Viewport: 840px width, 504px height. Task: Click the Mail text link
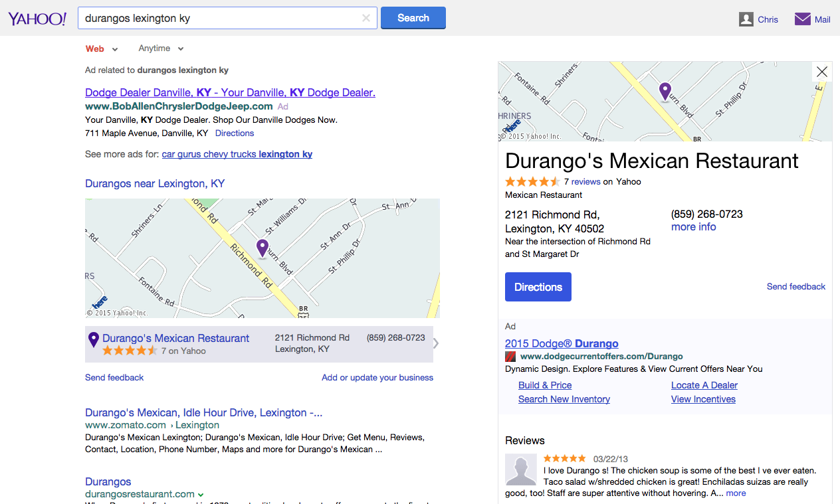(x=823, y=19)
